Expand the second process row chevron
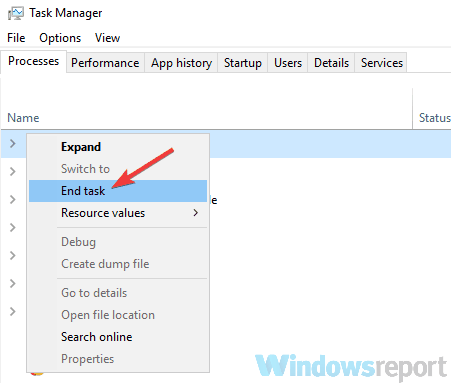Screen dimensions: 451x383 [x=13, y=171]
